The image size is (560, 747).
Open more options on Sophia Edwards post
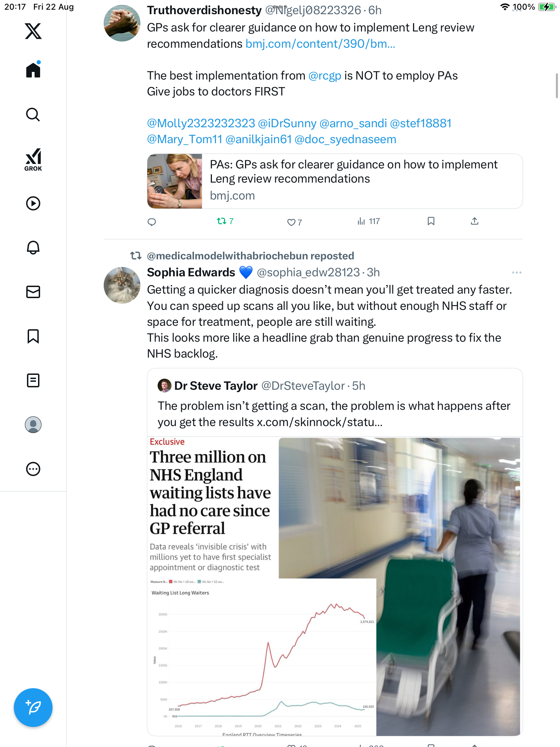(517, 273)
